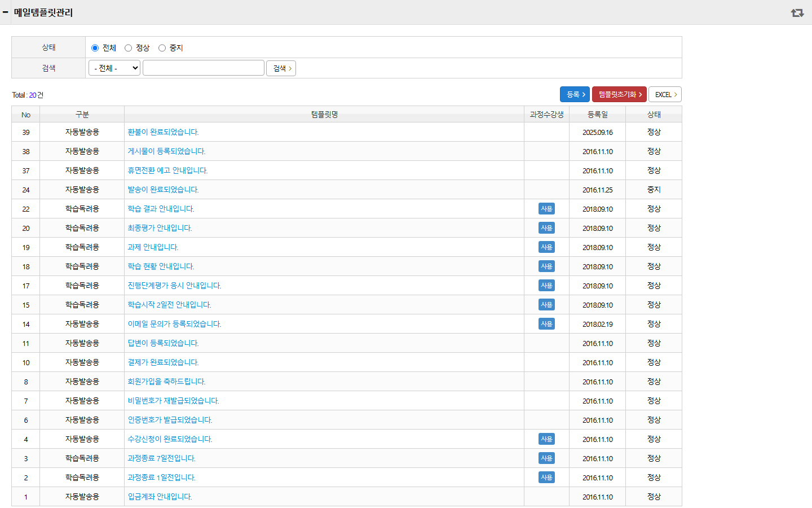
Task: Select the 정상 status radio button
Action: pyautogui.click(x=128, y=48)
